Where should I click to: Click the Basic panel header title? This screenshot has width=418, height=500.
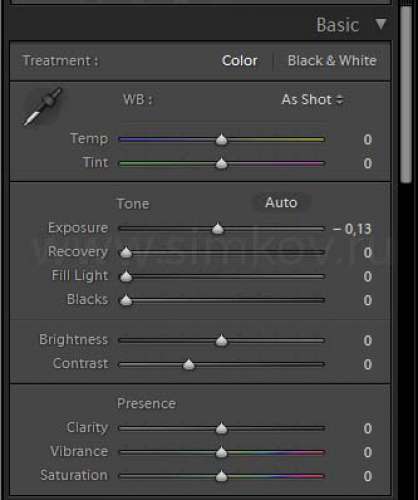click(338, 25)
